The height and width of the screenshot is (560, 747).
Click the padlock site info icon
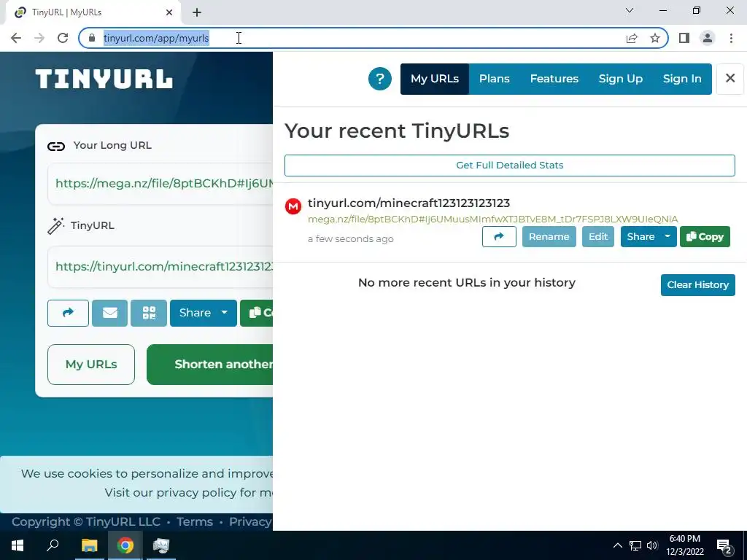[x=92, y=38]
